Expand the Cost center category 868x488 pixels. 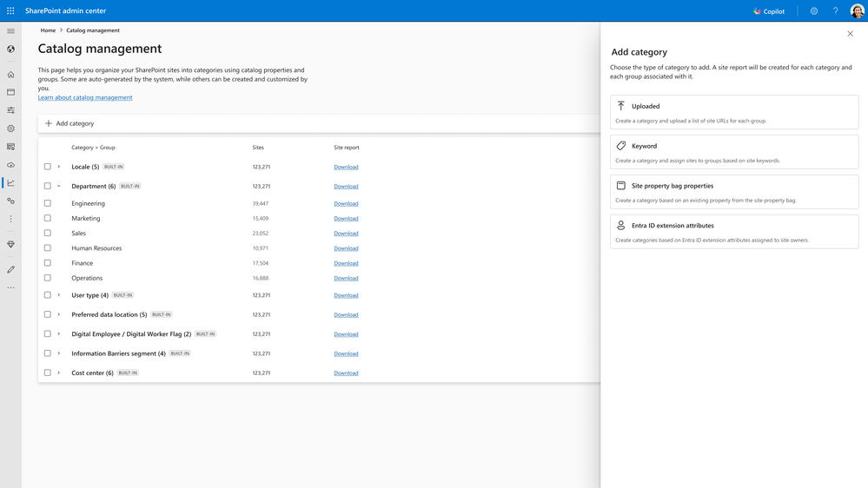59,373
